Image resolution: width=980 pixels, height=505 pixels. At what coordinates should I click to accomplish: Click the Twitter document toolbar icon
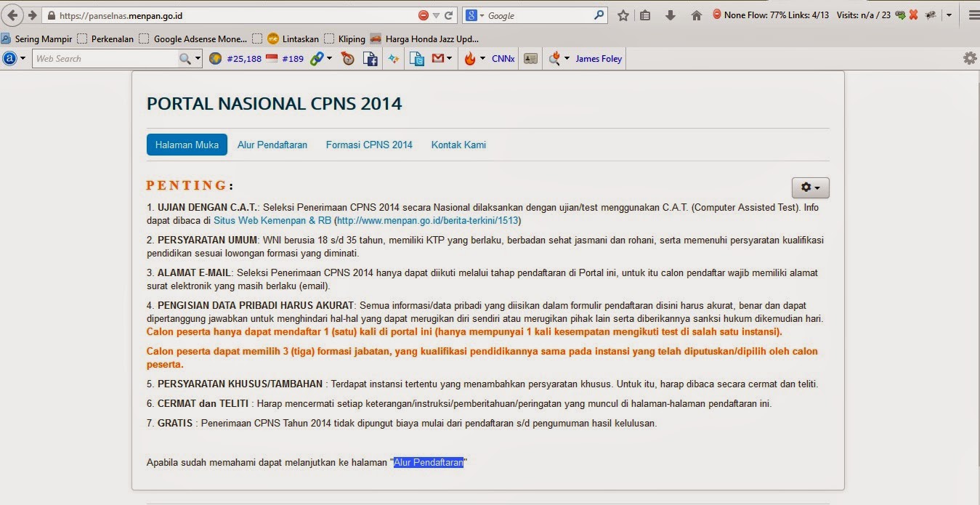point(417,59)
